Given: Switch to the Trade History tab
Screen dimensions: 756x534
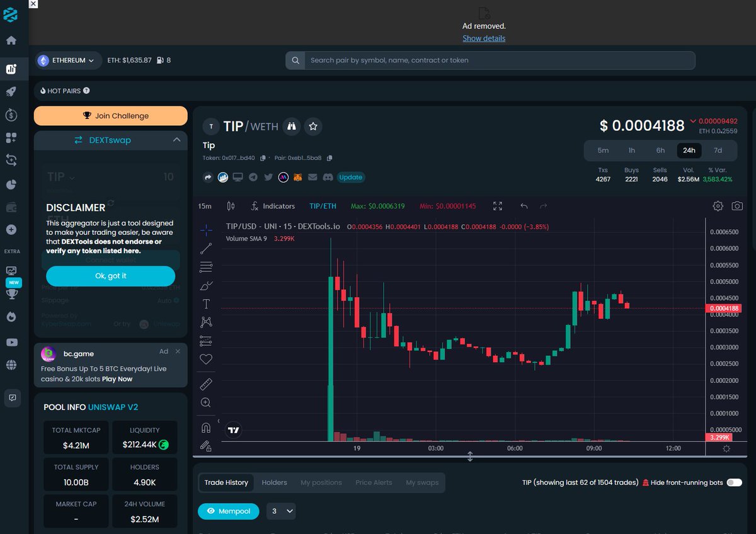Looking at the screenshot, I should (x=226, y=482).
